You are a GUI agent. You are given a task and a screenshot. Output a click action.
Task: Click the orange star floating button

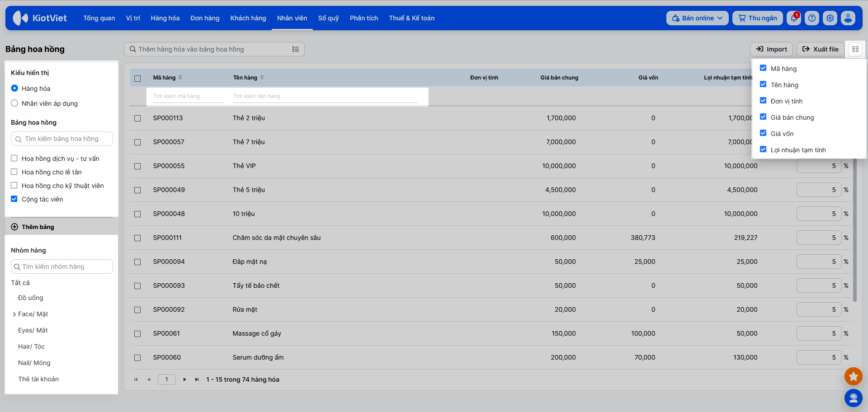(854, 376)
